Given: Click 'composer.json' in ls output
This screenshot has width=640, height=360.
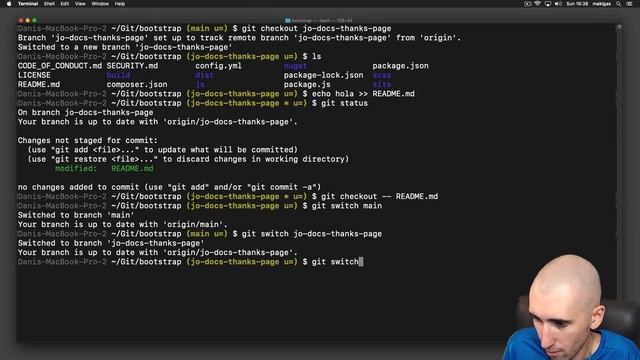Looking at the screenshot, I should [x=137, y=84].
